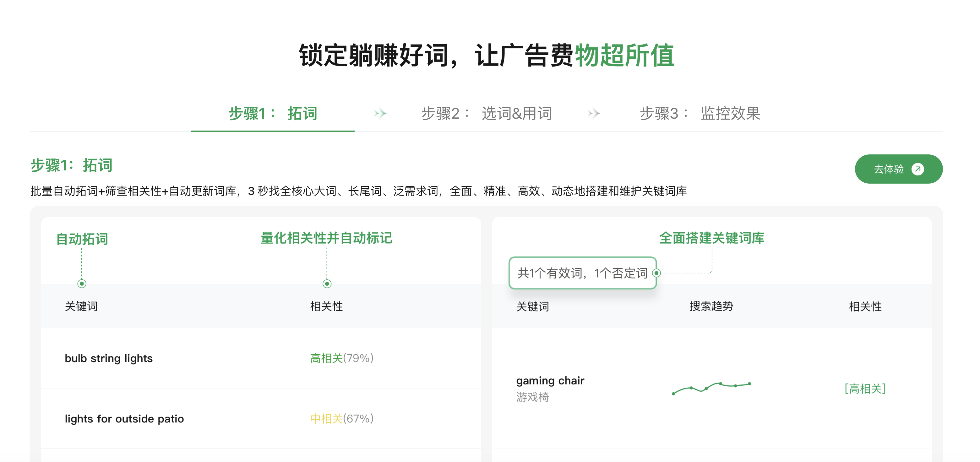Click the 去体验 button
Screen dimensions: 980x462
click(x=899, y=169)
